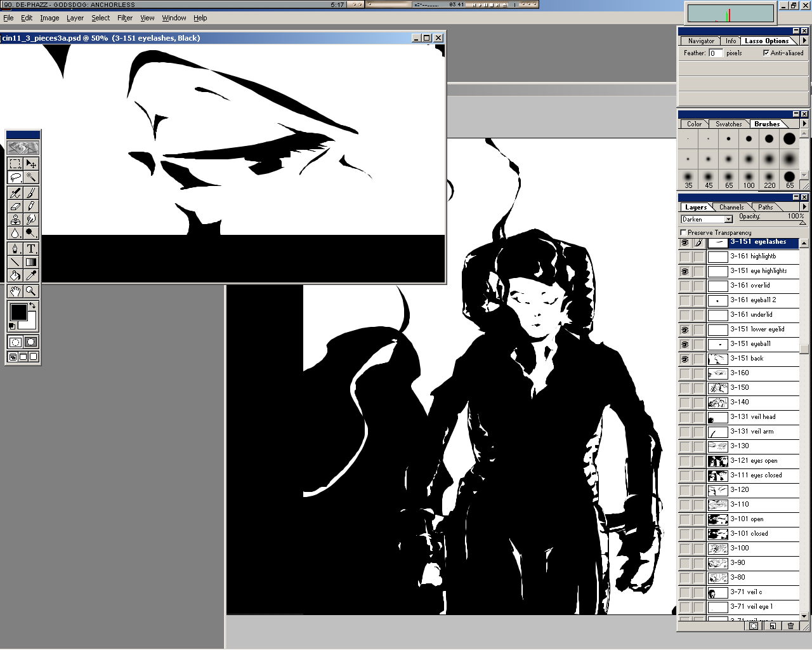Open the Image menu
The height and width of the screenshot is (650, 812).
[x=49, y=18]
